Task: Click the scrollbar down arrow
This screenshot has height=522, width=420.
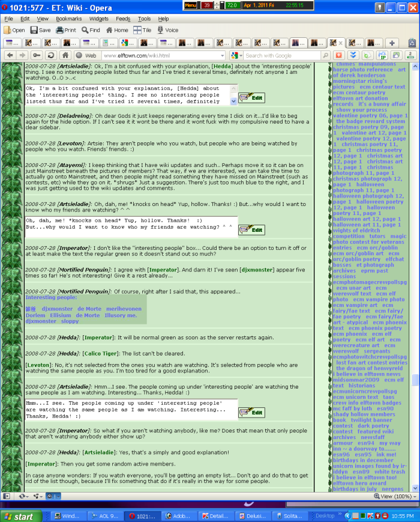Action: tap(415, 488)
